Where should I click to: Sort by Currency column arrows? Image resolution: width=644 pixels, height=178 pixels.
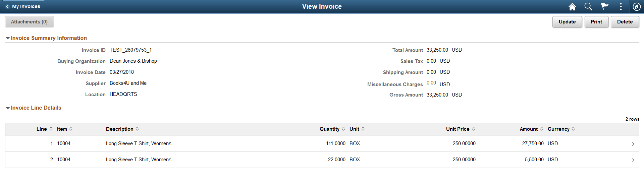573,129
